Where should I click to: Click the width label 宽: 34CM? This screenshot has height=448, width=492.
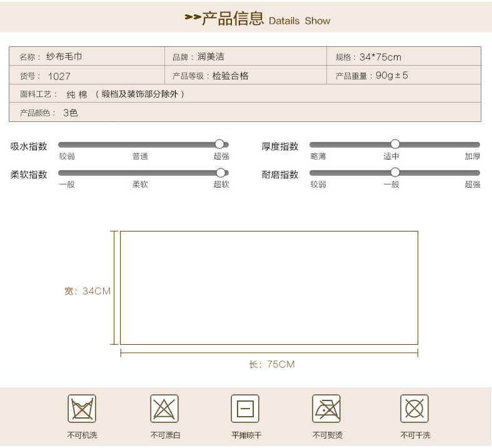[x=88, y=291]
